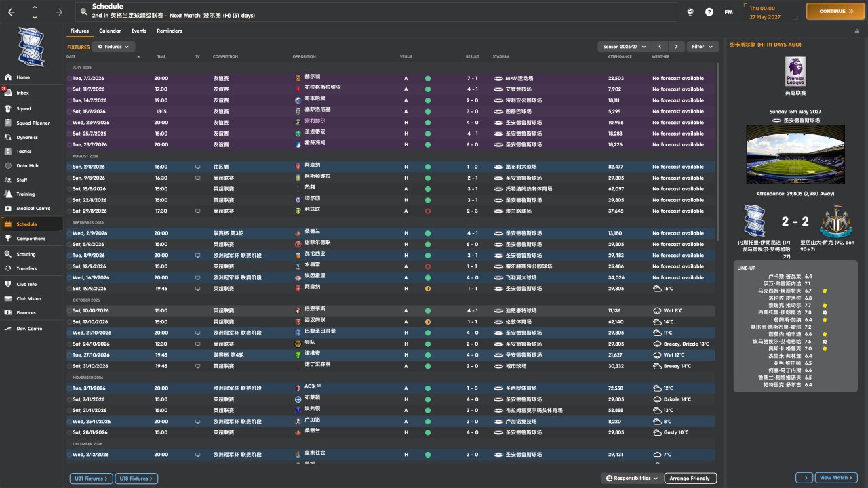868x488 pixels.
Task: Go to Tactics in the sidebar
Action: [x=24, y=152]
